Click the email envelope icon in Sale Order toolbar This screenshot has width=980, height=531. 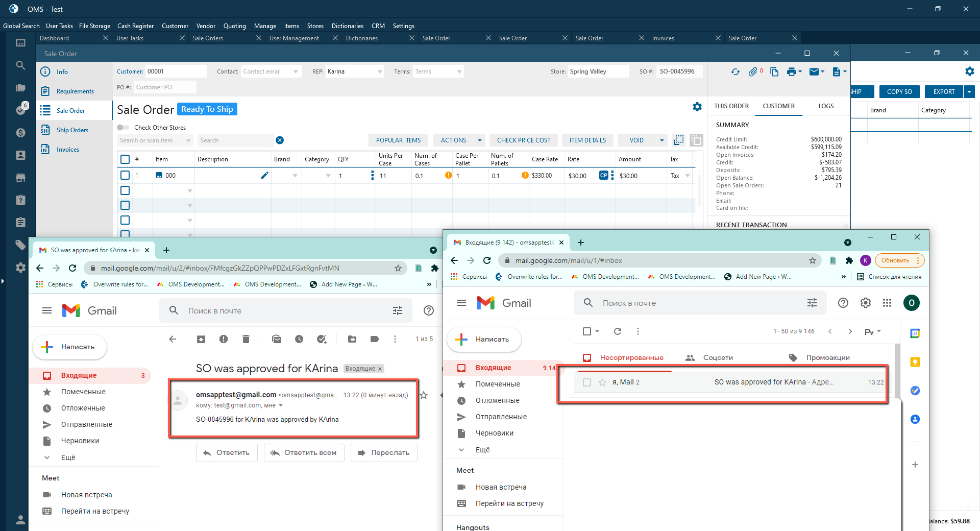814,72
